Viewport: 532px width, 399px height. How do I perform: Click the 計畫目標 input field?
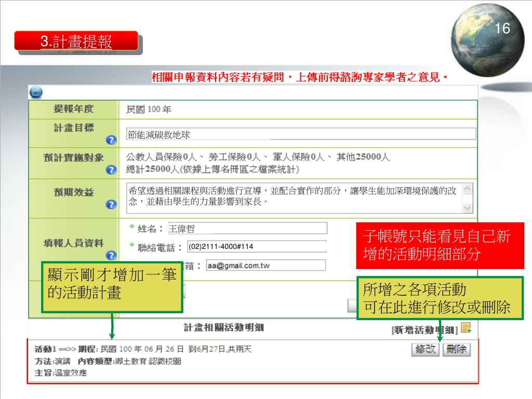(301, 135)
